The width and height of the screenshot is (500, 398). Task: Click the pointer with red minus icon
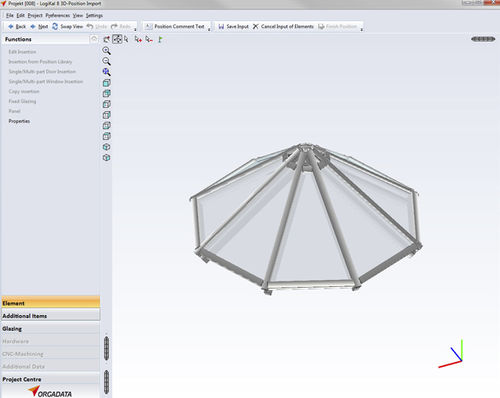[x=149, y=39]
